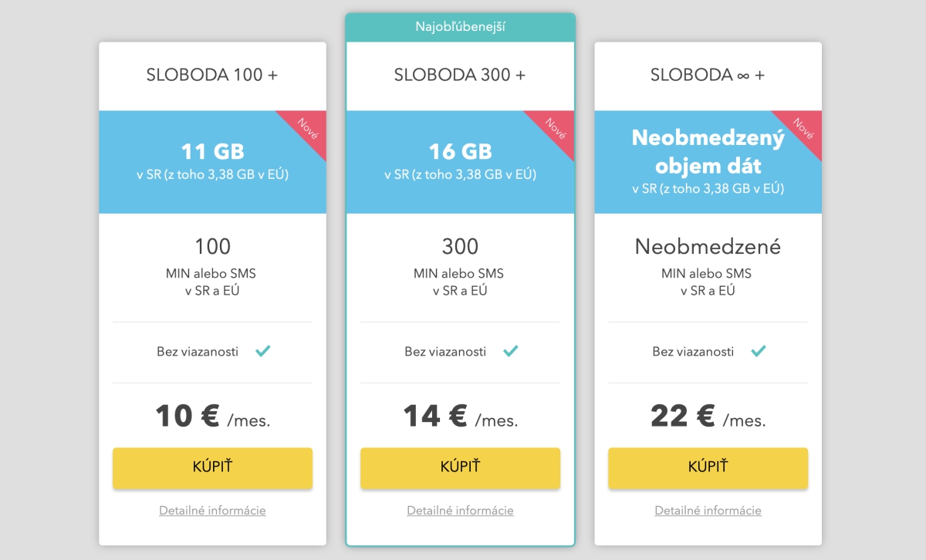This screenshot has height=560, width=926.
Task: Click the Bez viazanosti checkmark in SLOBODA 100 +
Action: [263, 352]
